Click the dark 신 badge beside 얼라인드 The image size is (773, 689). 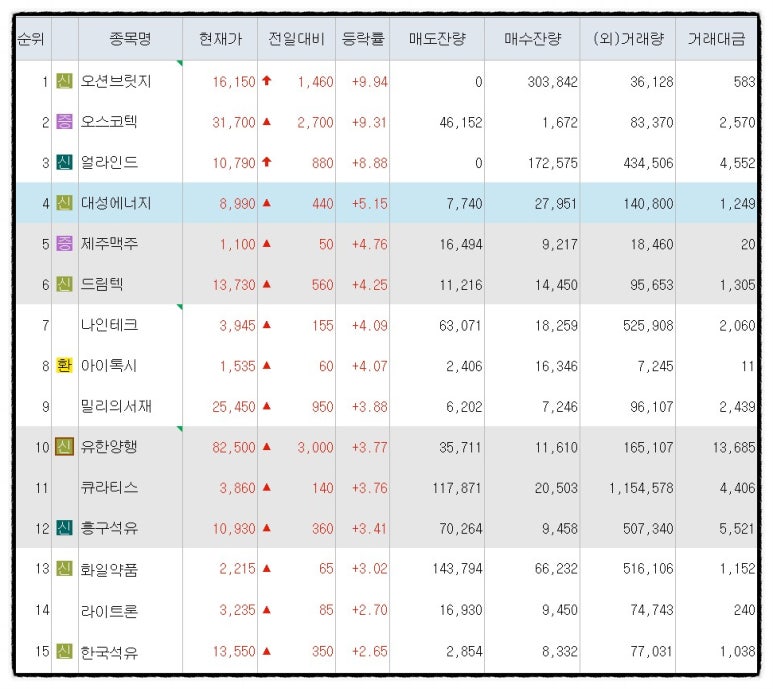(65, 162)
